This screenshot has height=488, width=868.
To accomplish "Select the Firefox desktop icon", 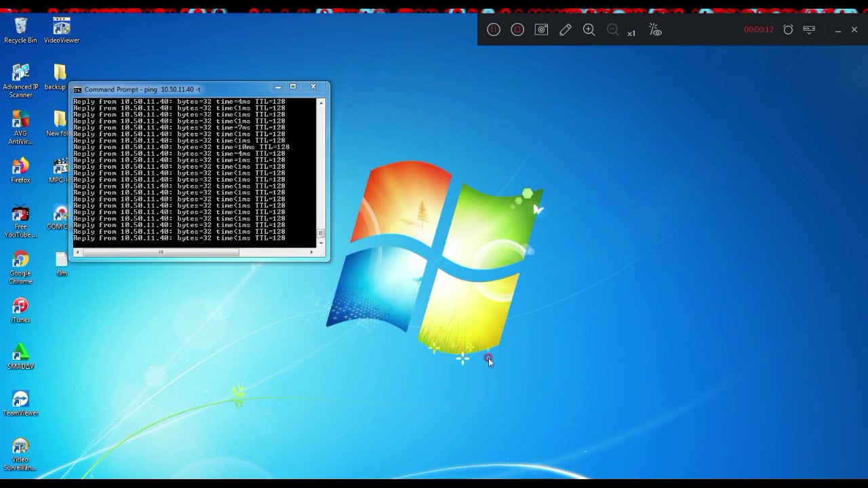I will pyautogui.click(x=21, y=171).
